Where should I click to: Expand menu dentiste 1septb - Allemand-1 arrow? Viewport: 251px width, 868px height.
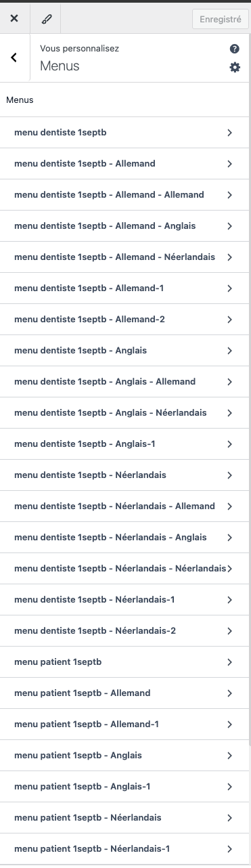coord(230,288)
